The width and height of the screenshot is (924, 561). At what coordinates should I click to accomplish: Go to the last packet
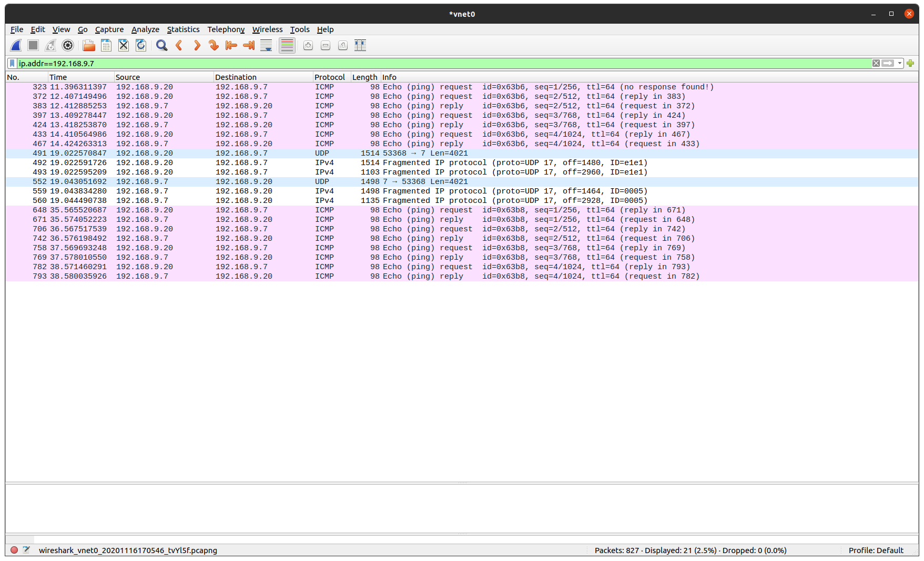click(x=248, y=46)
